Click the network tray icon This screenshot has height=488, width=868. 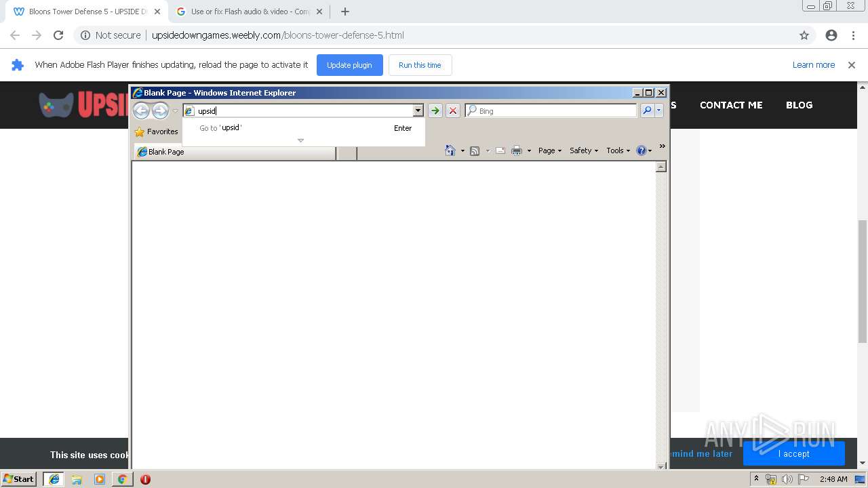pos(771,479)
